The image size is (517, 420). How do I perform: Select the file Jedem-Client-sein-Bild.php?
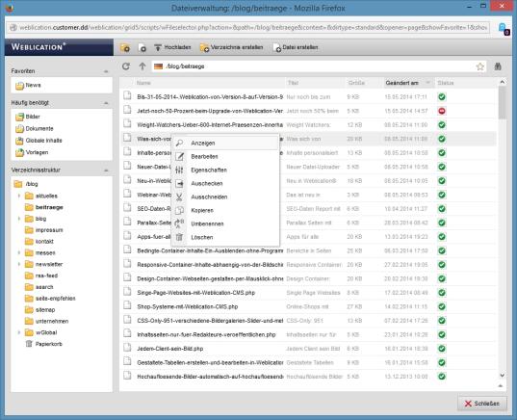pyautogui.click(x=170, y=349)
